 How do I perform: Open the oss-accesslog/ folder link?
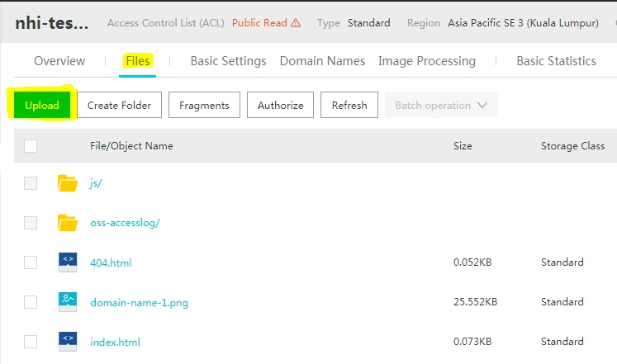(125, 223)
